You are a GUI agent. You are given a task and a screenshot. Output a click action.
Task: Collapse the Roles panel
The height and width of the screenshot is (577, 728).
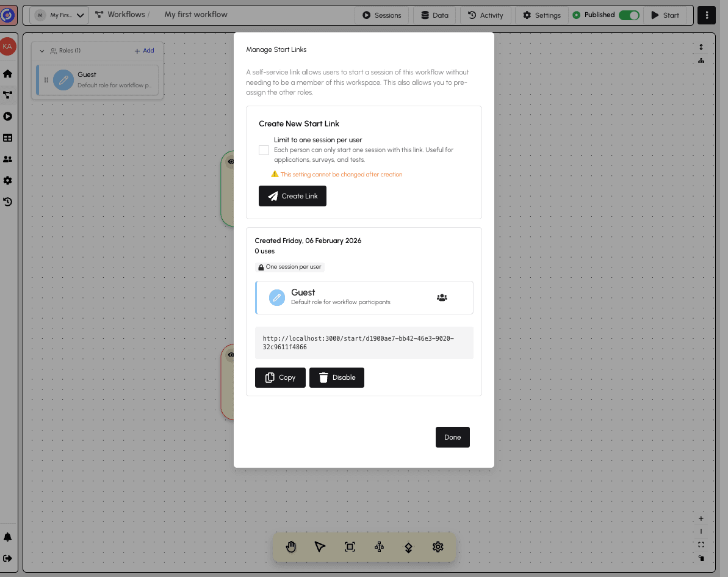point(42,51)
